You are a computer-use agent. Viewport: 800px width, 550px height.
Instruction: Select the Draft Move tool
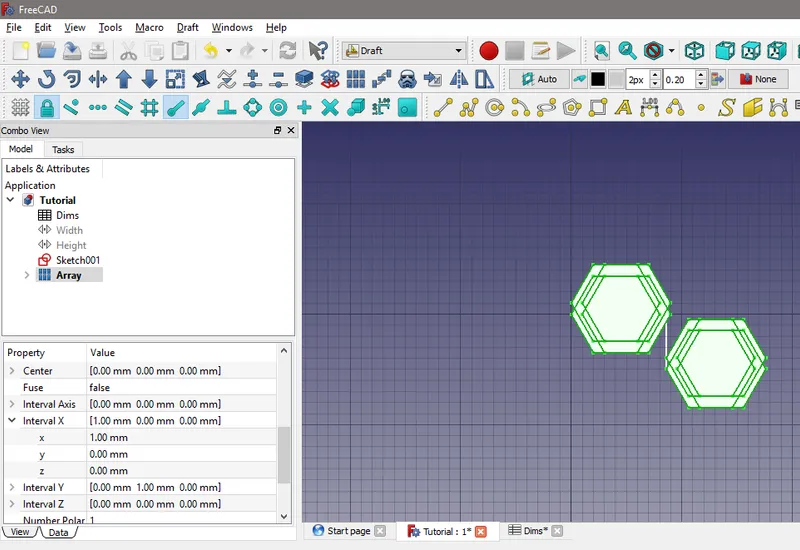tap(20, 79)
